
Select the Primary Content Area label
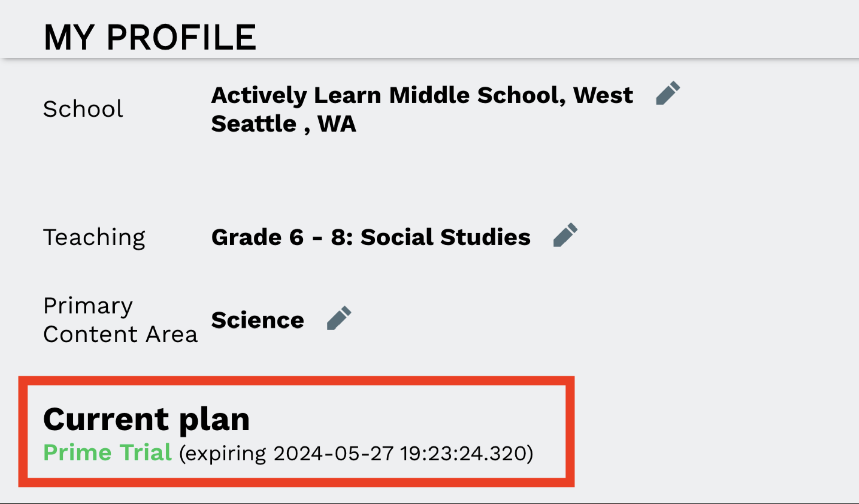click(120, 320)
